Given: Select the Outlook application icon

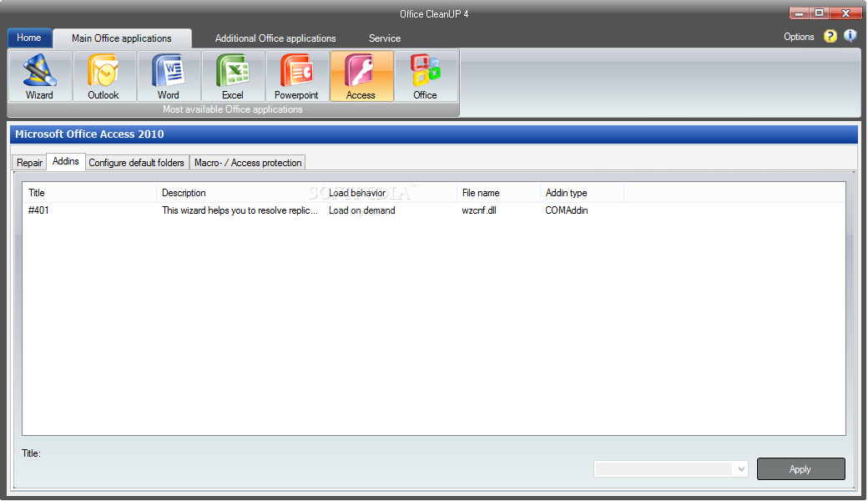Looking at the screenshot, I should [103, 76].
